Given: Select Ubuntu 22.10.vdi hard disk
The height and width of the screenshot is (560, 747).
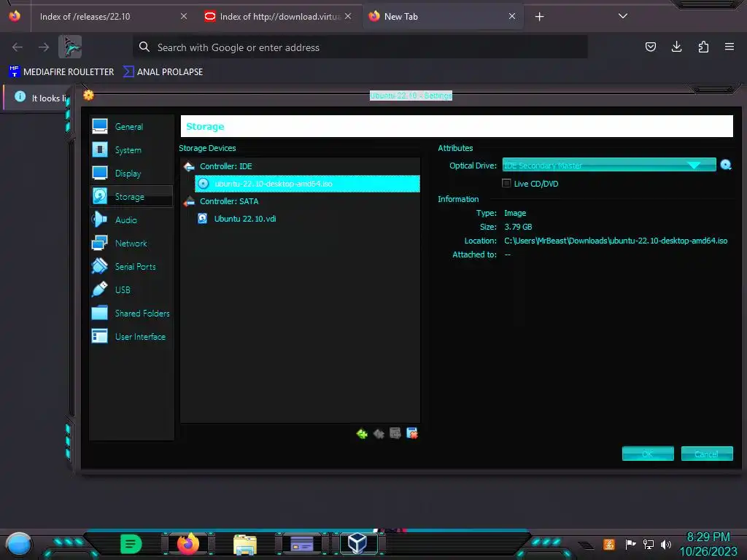Looking at the screenshot, I should pyautogui.click(x=307, y=219).
